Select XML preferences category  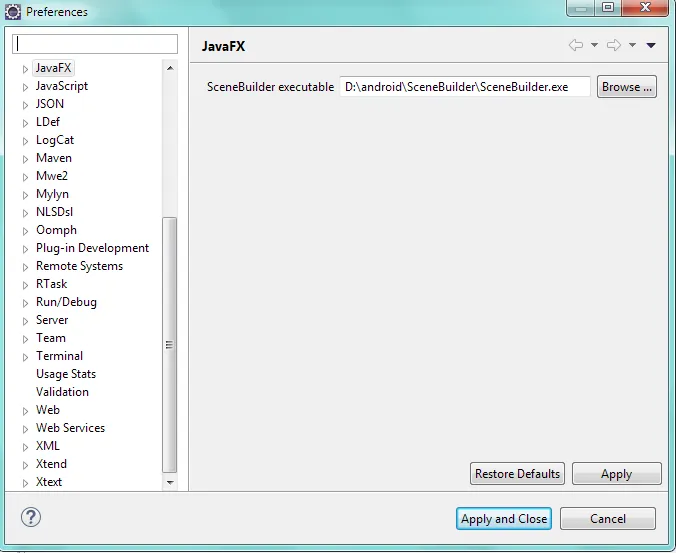coord(48,446)
